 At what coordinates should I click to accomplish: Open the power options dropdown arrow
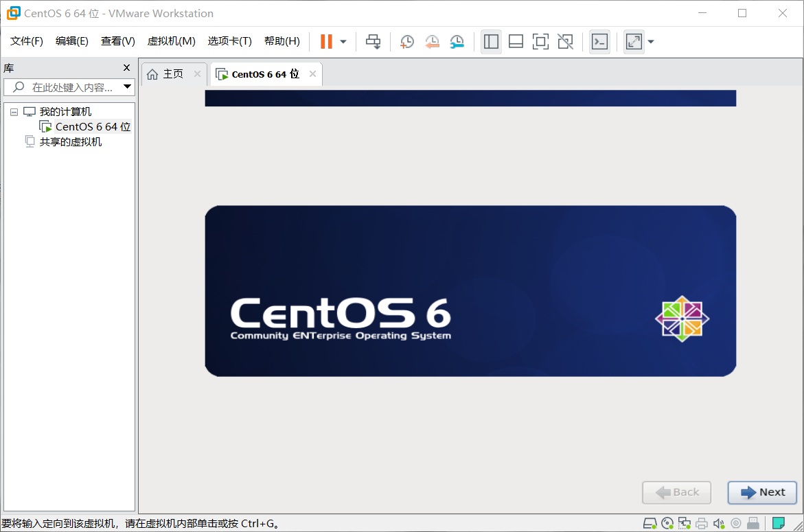coord(343,42)
